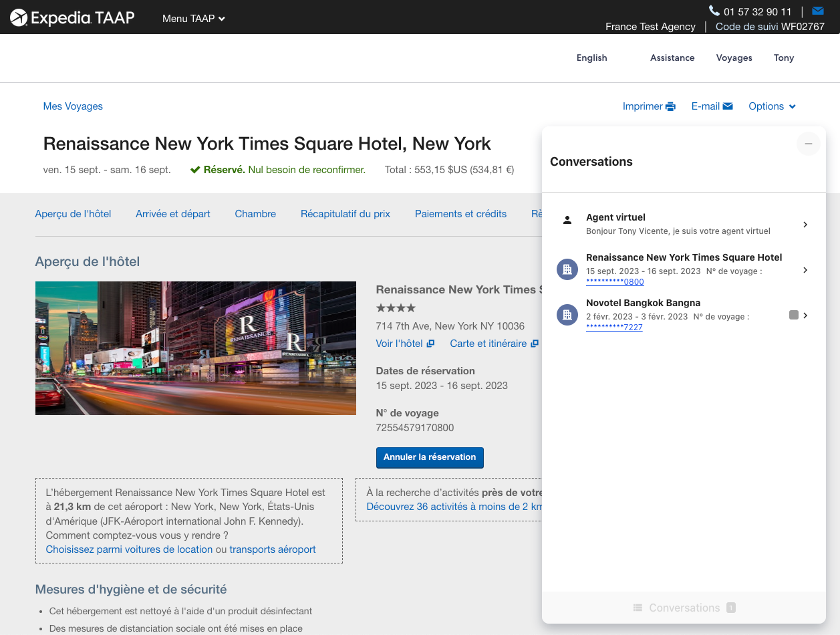Click external-link icon beside Carte et itinéraire
The width and height of the screenshot is (840, 635).
535,344
